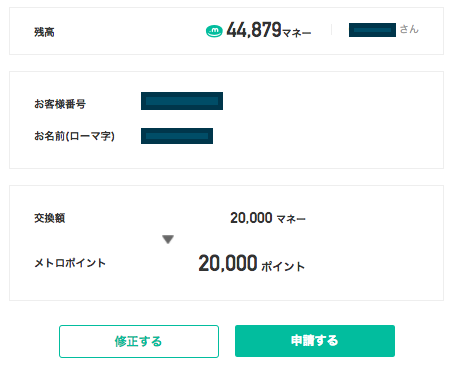Click the redacted username beside さん

(372, 30)
